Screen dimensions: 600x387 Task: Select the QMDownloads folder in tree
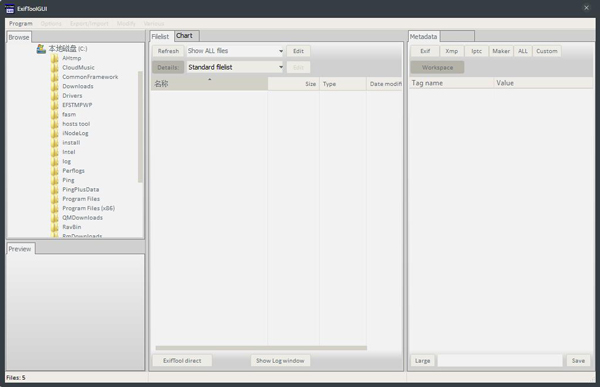(83, 217)
